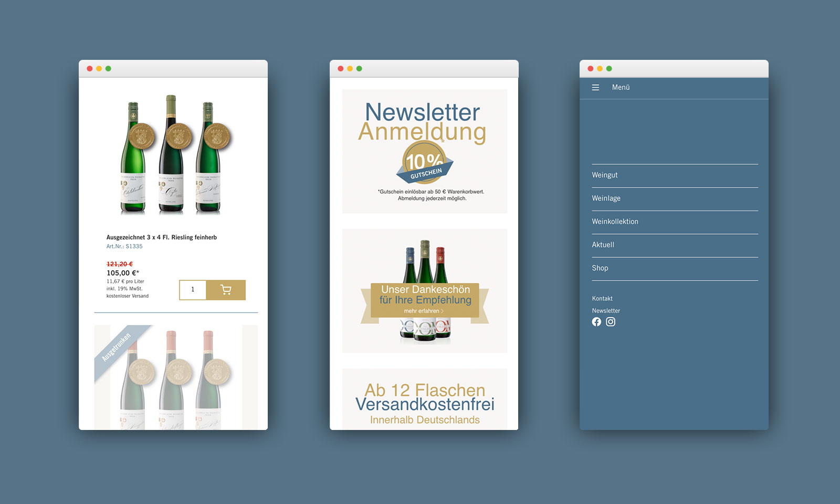Open the Instagram social icon
The width and height of the screenshot is (840, 504).
611,322
